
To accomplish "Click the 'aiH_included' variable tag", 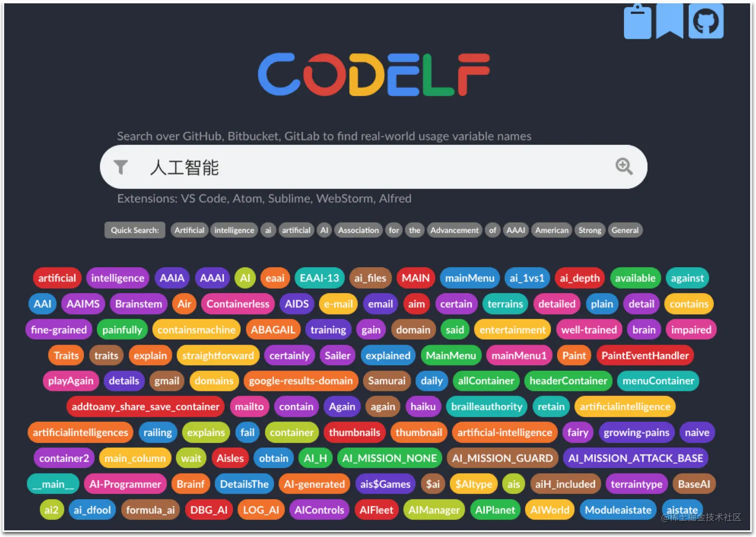I will coord(565,484).
